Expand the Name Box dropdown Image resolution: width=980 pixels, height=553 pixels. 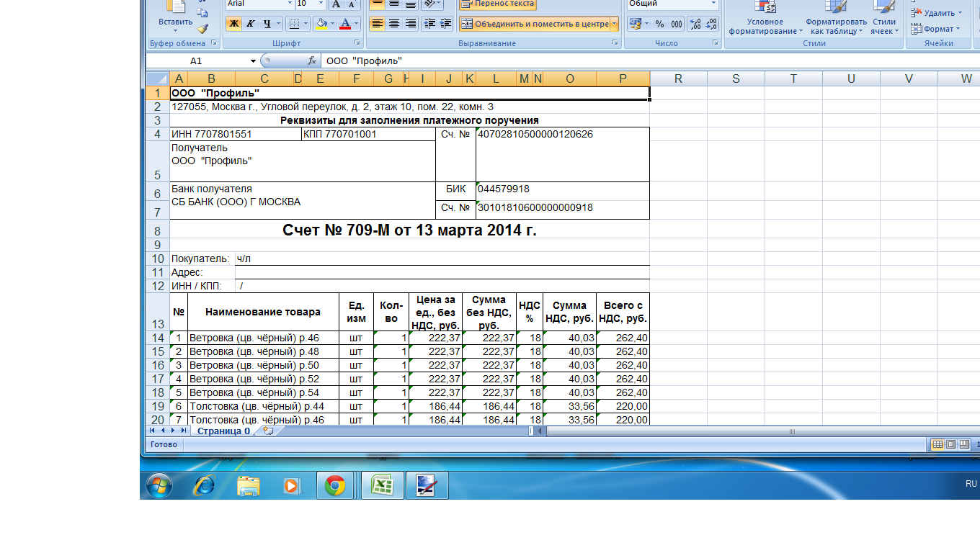tap(253, 61)
